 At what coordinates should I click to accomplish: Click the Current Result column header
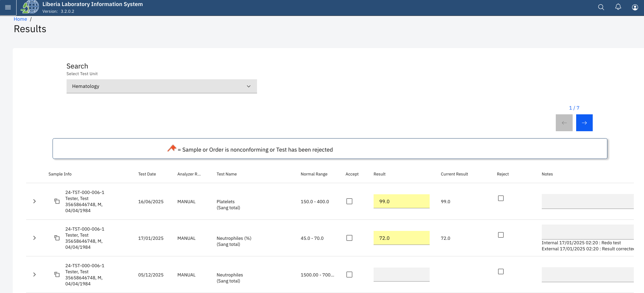tap(454, 174)
